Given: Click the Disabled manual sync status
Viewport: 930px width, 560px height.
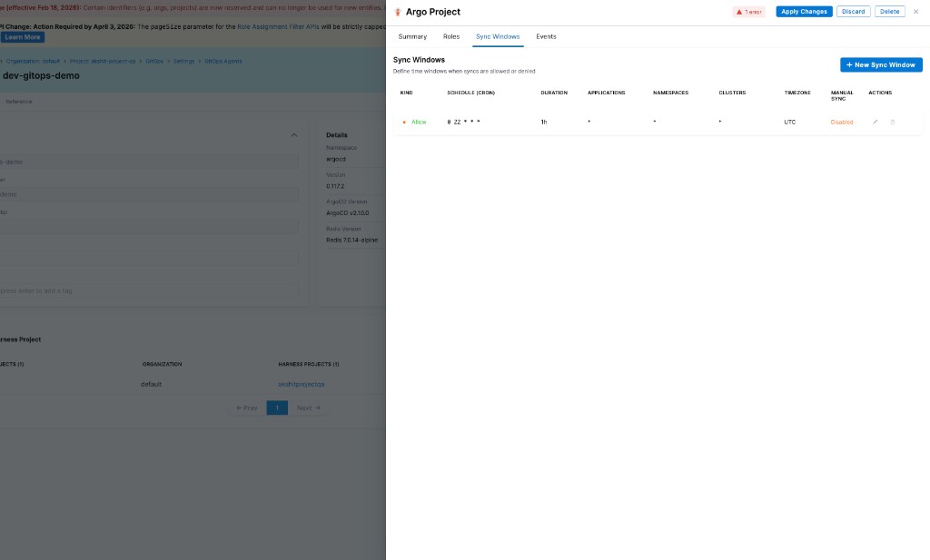Looking at the screenshot, I should point(842,122).
